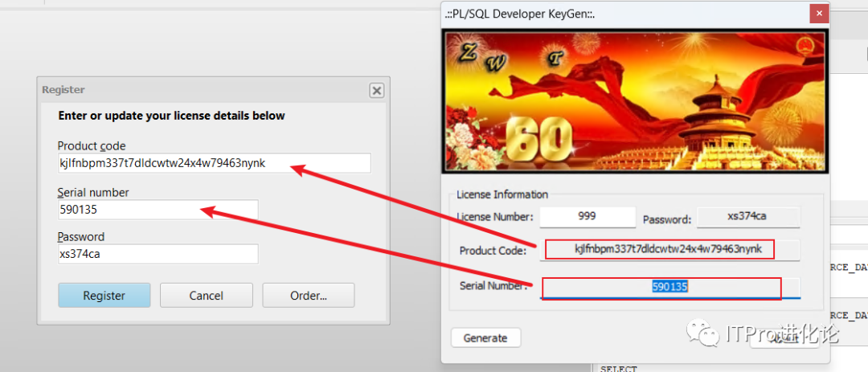Click the License Number field showing 999

588,216
